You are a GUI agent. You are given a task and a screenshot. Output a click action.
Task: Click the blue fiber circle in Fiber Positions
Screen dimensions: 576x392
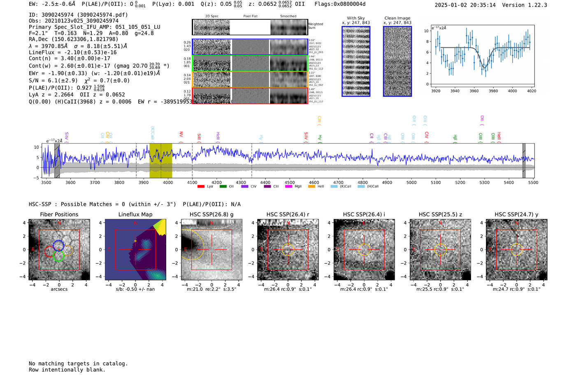point(58,245)
